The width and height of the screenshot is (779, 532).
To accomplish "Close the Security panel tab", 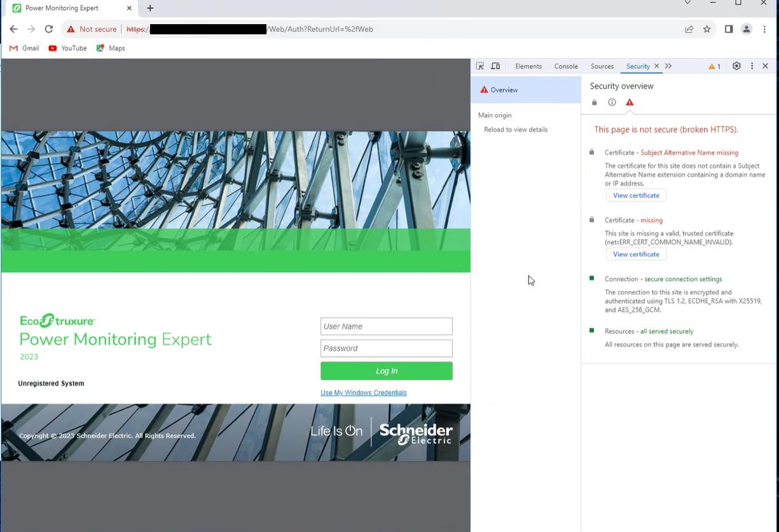I will click(657, 66).
